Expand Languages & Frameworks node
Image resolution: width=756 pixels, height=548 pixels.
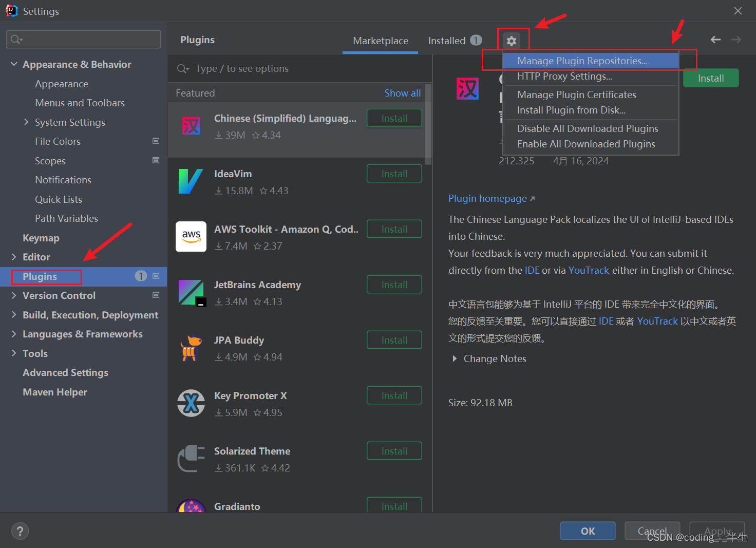coord(14,334)
